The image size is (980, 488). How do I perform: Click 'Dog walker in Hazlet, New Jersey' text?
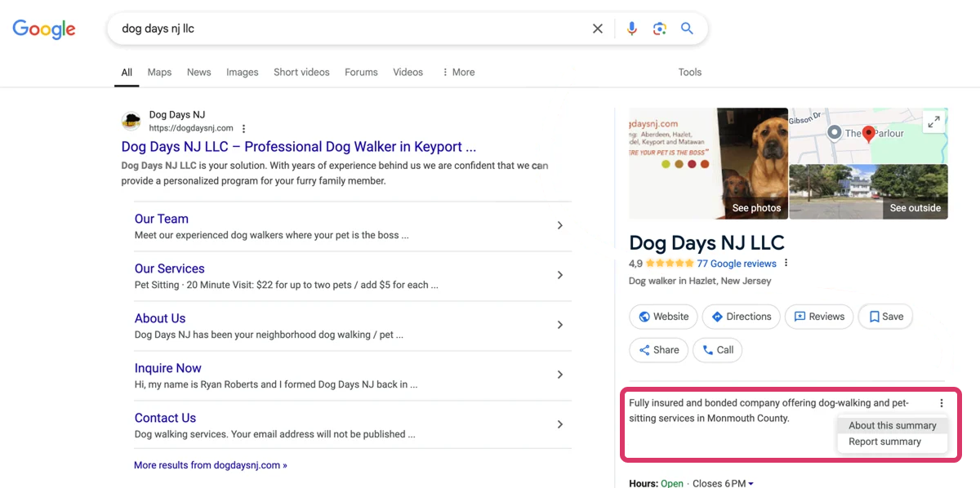(700, 281)
